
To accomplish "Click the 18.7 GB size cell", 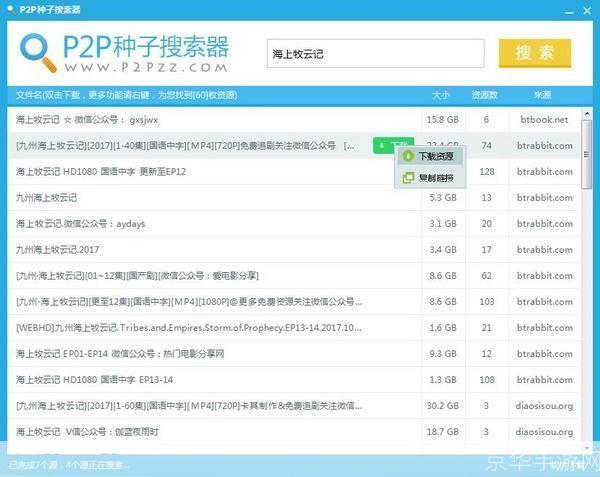I will pyautogui.click(x=443, y=432).
